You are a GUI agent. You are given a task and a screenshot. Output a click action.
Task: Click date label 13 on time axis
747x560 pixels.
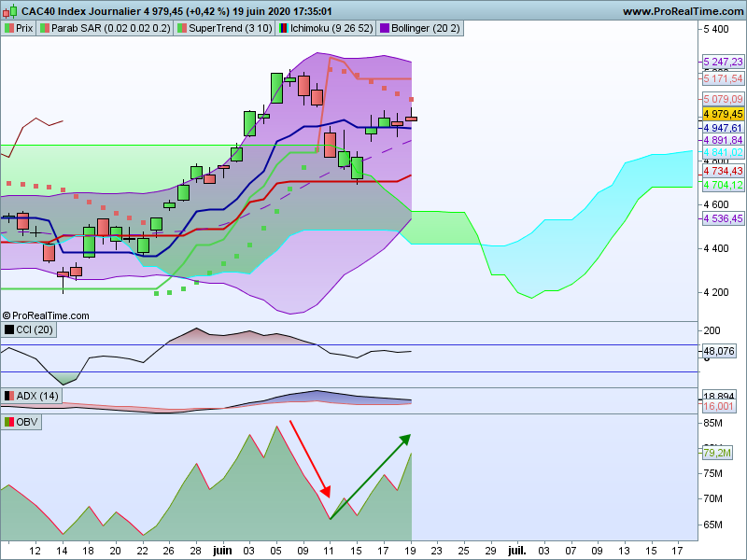[624, 551]
